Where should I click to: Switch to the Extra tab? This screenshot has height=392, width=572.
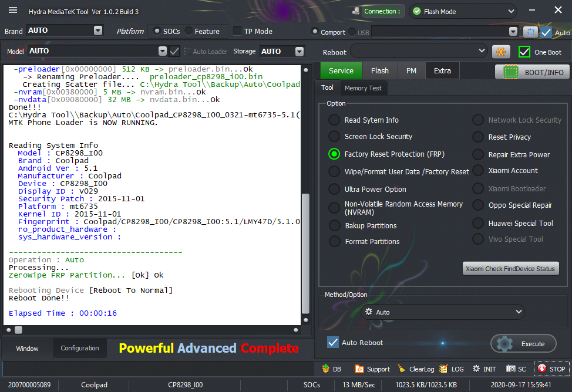point(442,71)
